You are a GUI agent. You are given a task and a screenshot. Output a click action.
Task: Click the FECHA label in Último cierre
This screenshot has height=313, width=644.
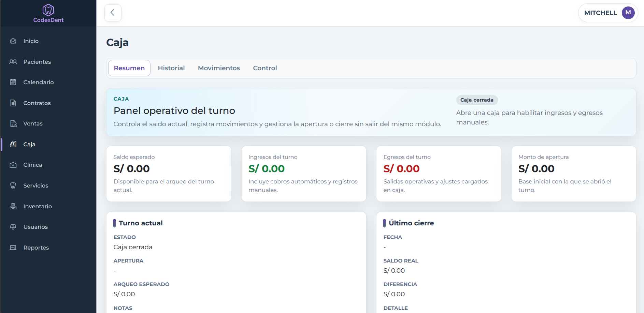coord(393,237)
